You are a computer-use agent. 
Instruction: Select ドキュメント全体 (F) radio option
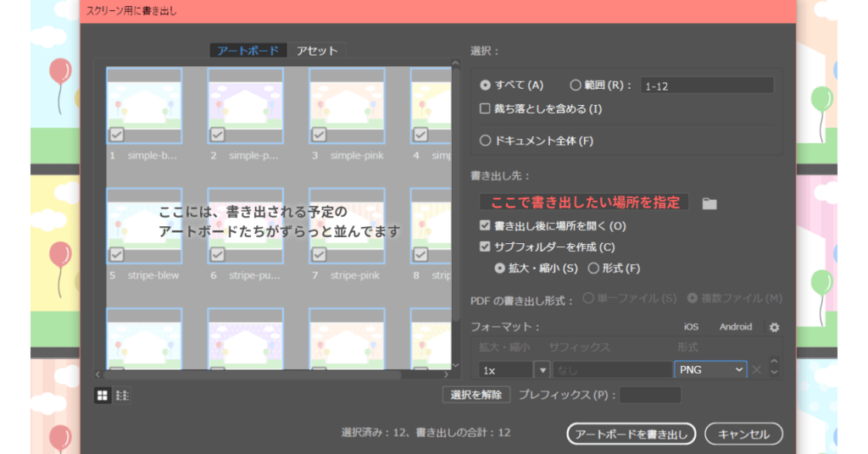click(485, 141)
